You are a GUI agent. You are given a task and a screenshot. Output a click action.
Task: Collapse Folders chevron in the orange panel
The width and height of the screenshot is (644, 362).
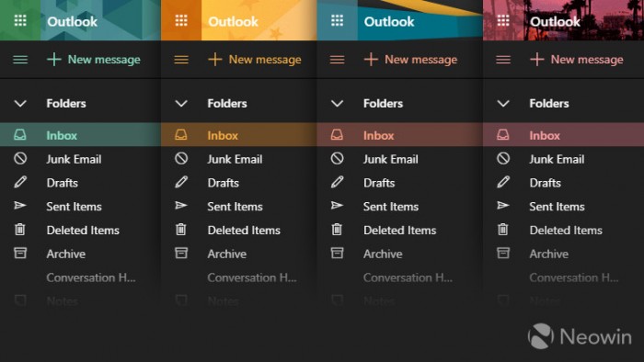click(x=181, y=103)
